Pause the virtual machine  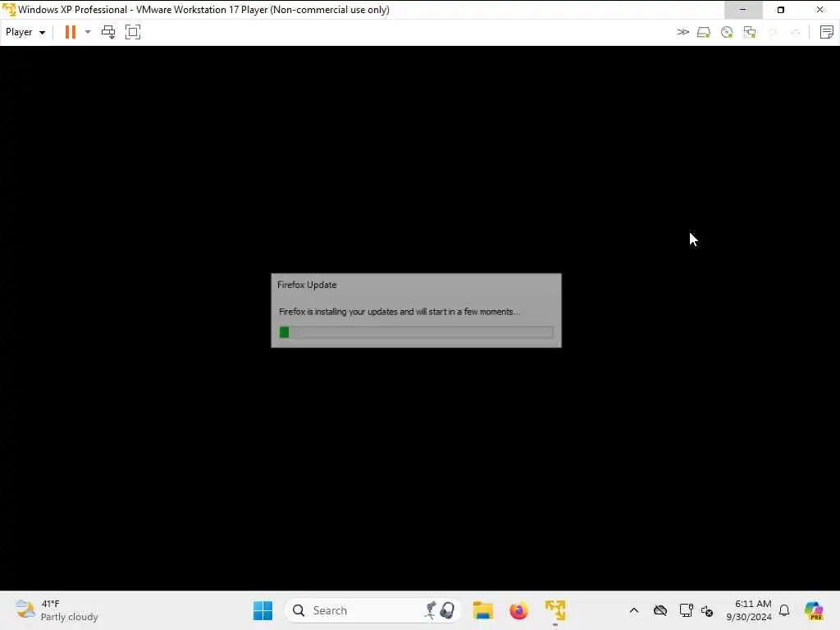[71, 32]
